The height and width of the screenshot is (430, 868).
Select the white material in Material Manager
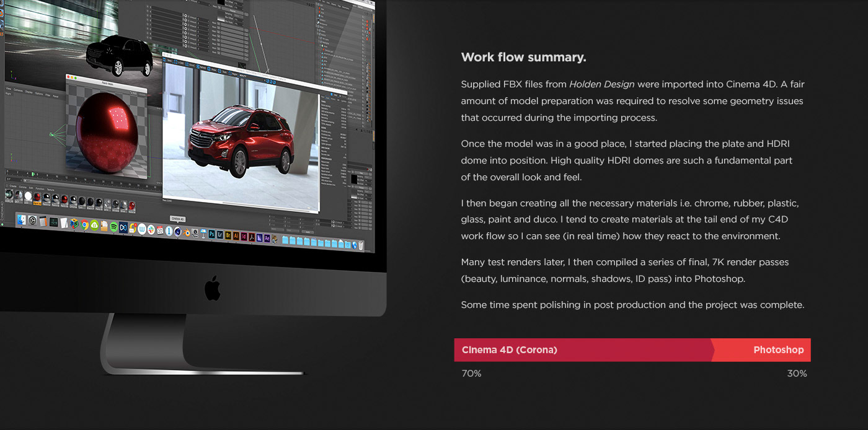[x=28, y=196]
